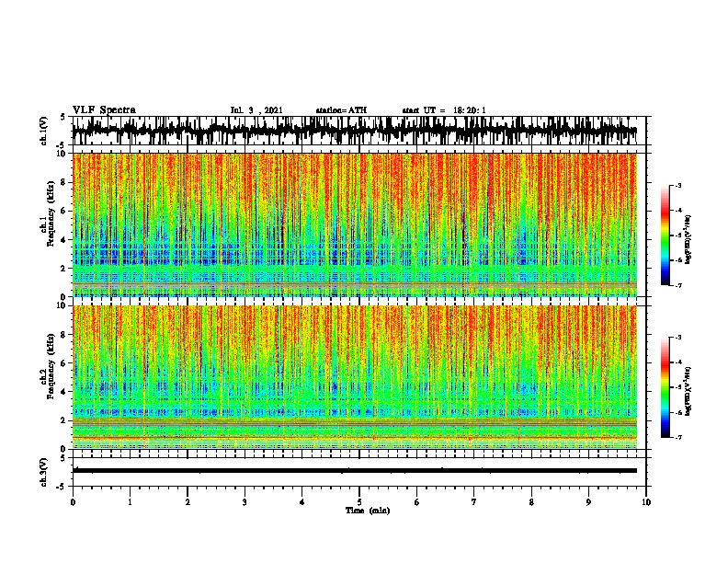This screenshot has height=563, width=728.
Task: Click the ch.3 flat voltage trace
Action: [355, 471]
